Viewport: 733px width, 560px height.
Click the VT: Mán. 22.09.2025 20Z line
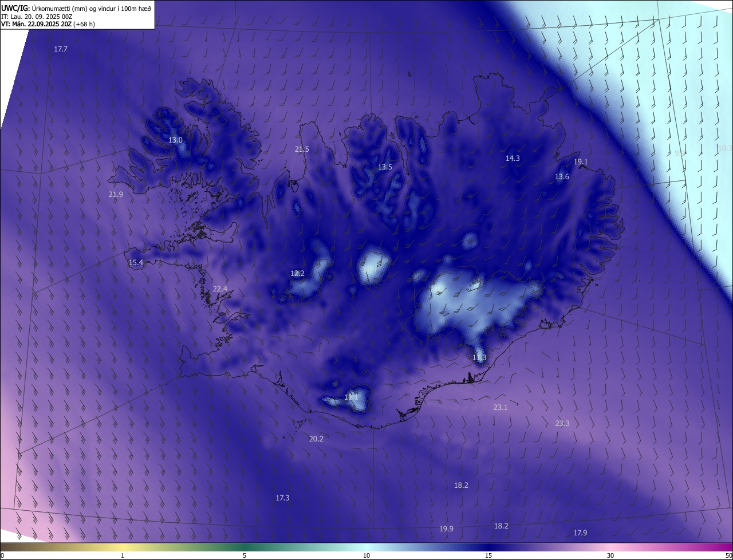[x=48, y=24]
